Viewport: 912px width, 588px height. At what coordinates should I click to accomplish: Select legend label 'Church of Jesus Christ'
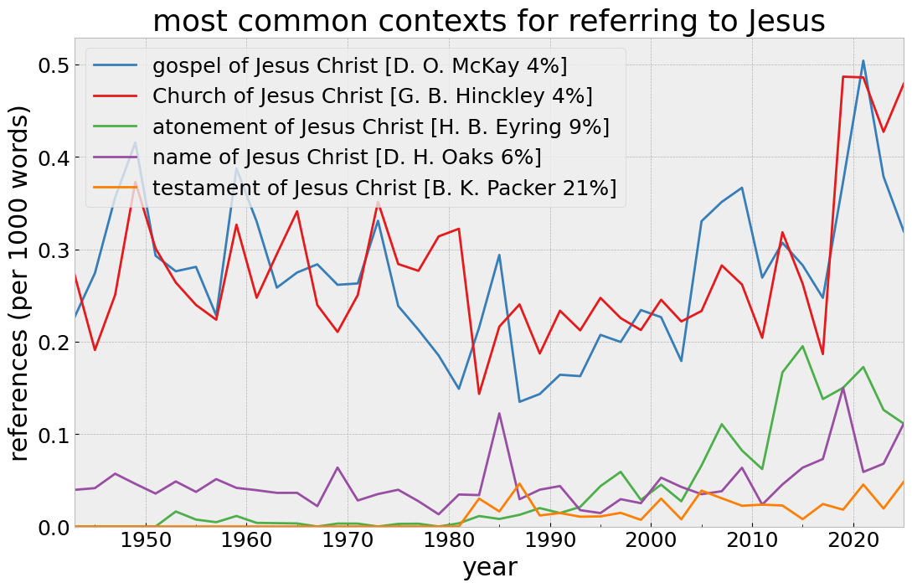pos(372,96)
